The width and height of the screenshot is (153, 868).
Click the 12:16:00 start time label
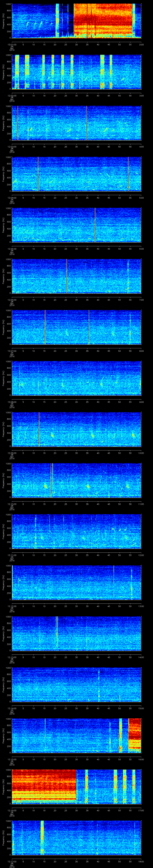coord(12,810)
